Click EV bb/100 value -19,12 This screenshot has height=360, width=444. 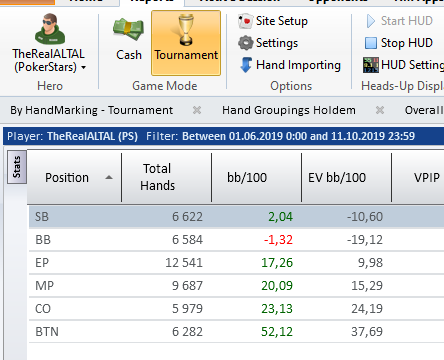[x=365, y=240]
